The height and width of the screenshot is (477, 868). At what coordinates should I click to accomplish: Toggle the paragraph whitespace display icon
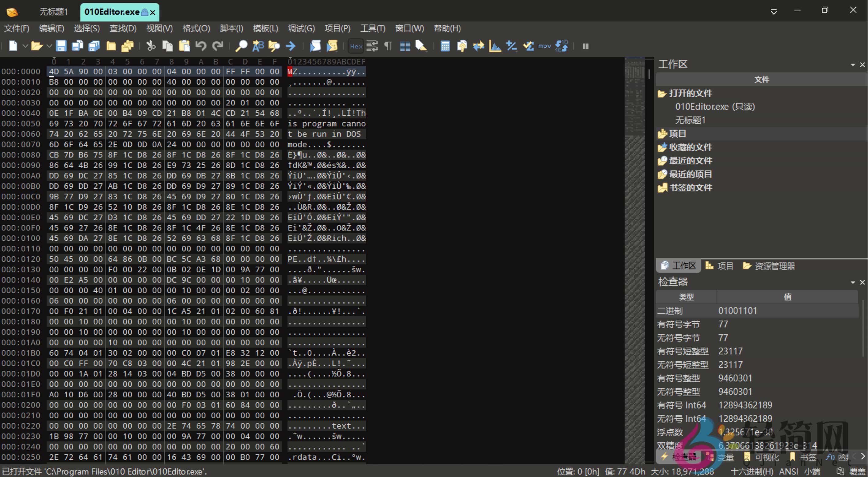click(x=388, y=46)
